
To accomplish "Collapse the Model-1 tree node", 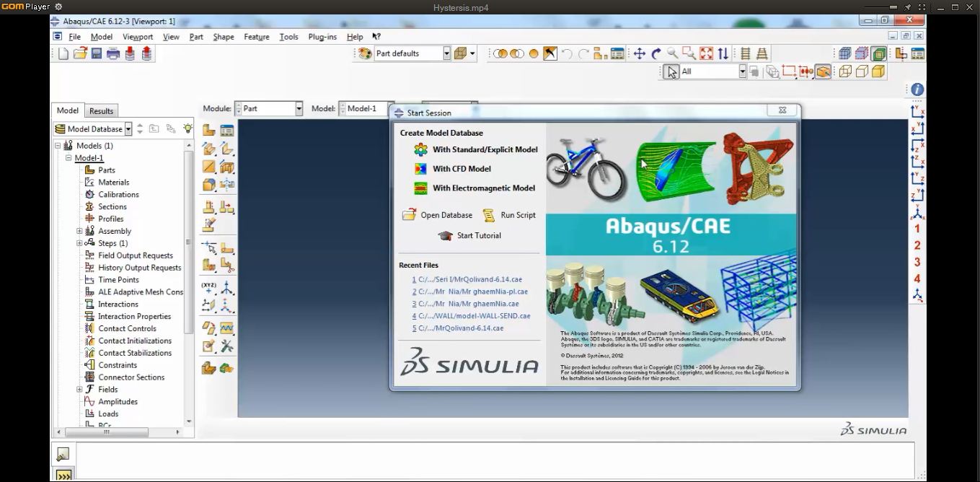I will point(69,158).
